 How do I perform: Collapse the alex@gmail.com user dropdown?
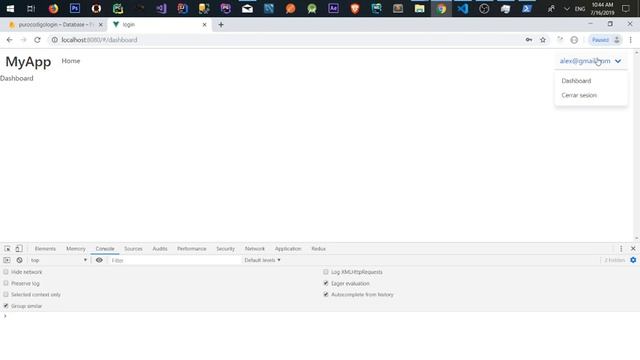tap(590, 61)
